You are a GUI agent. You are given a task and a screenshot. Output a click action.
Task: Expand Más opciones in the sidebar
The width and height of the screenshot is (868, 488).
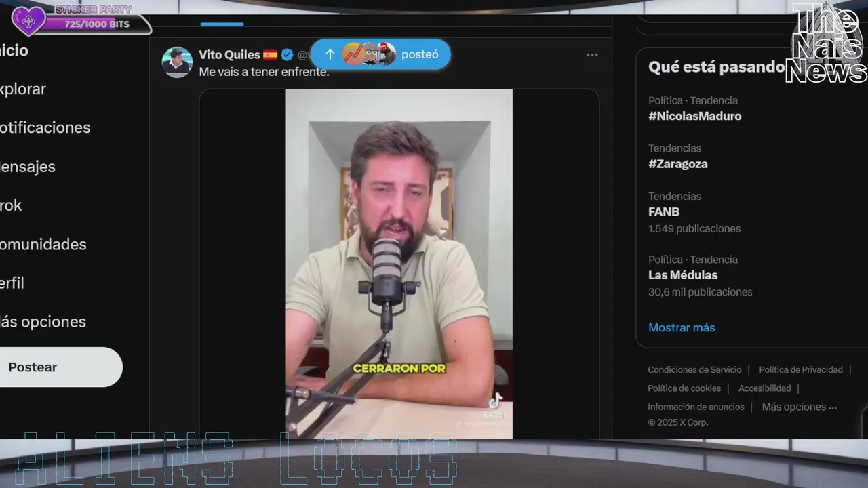pos(43,322)
